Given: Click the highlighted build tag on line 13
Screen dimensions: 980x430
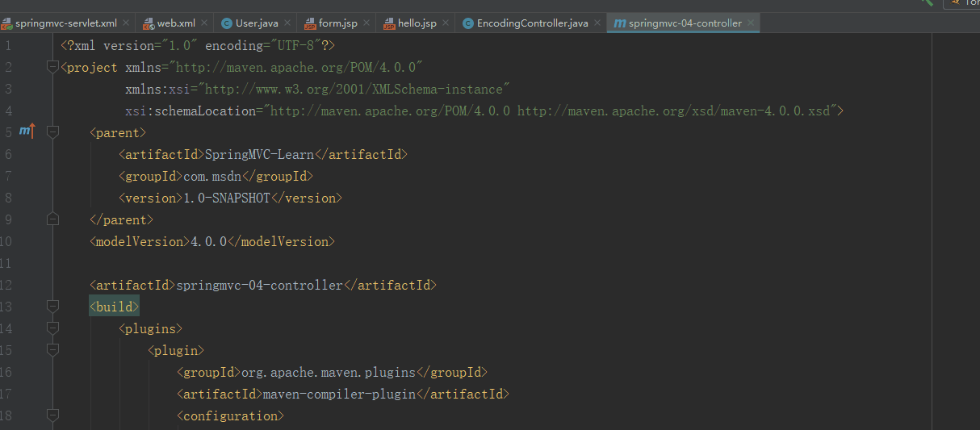Looking at the screenshot, I should 115,307.
